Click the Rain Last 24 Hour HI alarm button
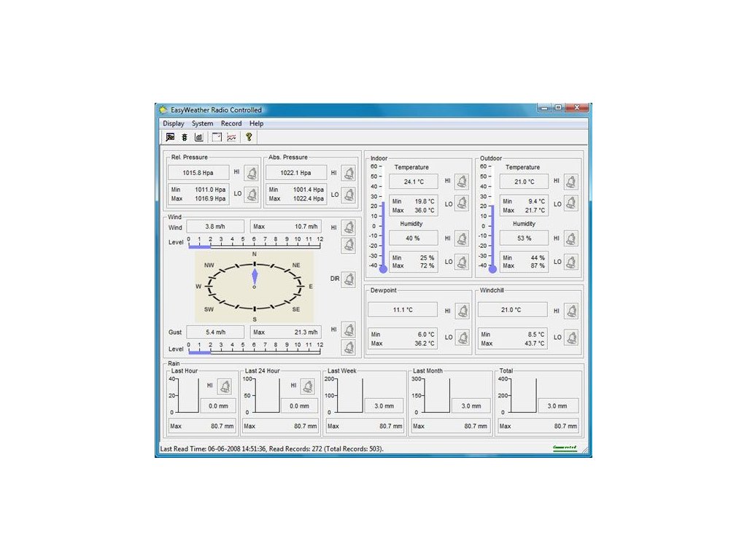The width and height of the screenshot is (747, 560). pos(308,386)
